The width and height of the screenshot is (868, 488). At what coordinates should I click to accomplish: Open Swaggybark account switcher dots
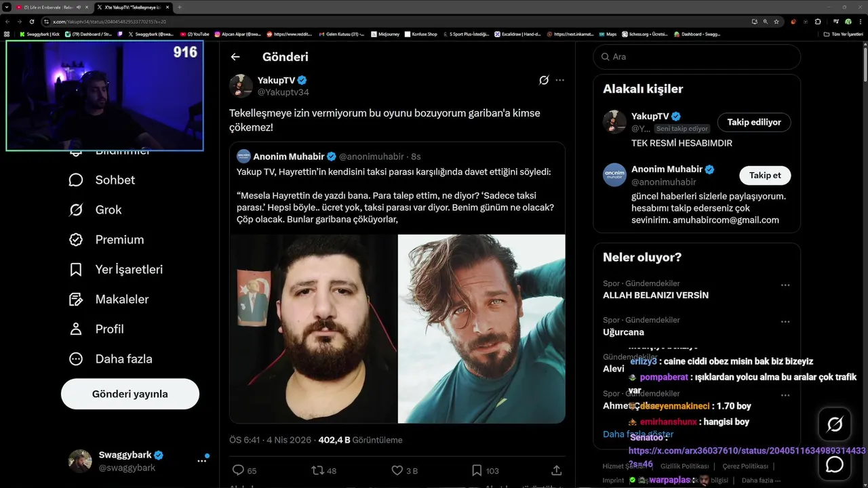(x=202, y=460)
